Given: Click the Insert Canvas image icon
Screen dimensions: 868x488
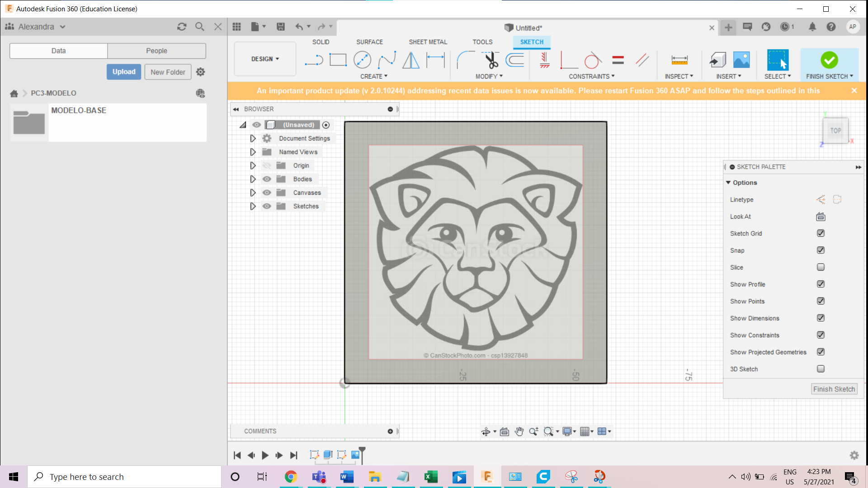Looking at the screenshot, I should (741, 60).
